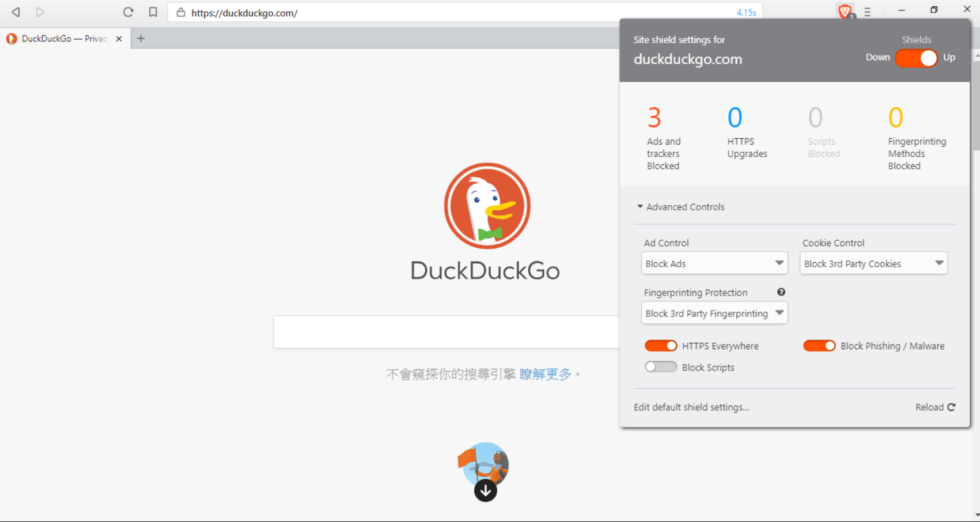This screenshot has width=980, height=522.
Task: Click the Scripts Blocked counter
Action: [824, 133]
